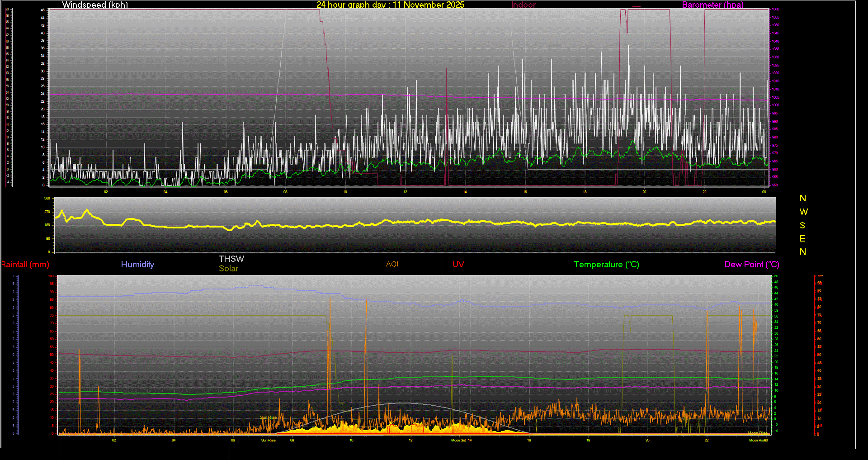Select the magenta Dew Point (°C) label
868x460 pixels.
click(752, 265)
